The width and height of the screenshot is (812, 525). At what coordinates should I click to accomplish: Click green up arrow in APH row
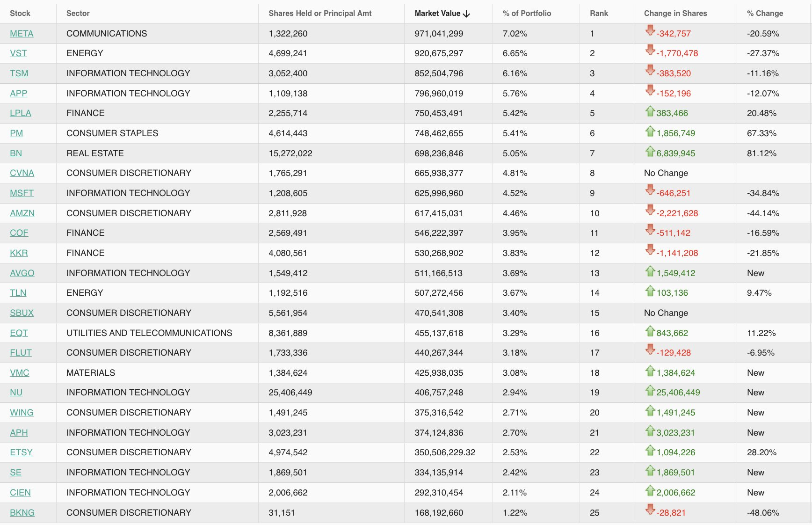click(x=650, y=430)
